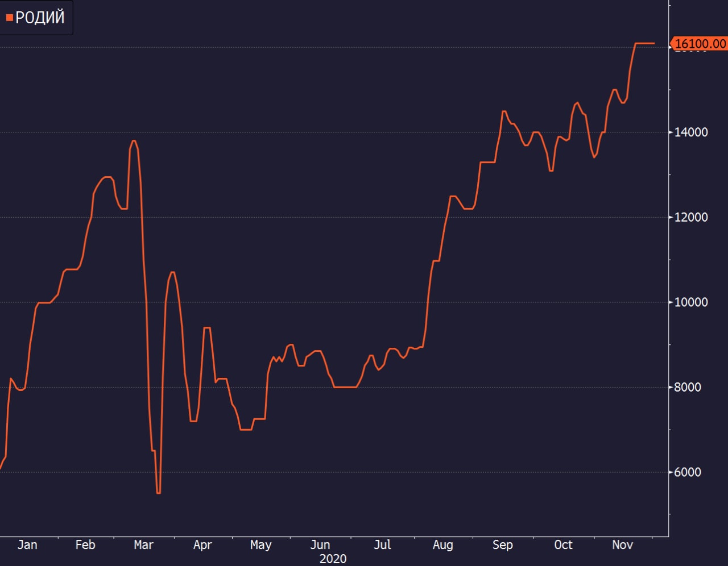
Task: Click the Feb month label
Action: (85, 545)
